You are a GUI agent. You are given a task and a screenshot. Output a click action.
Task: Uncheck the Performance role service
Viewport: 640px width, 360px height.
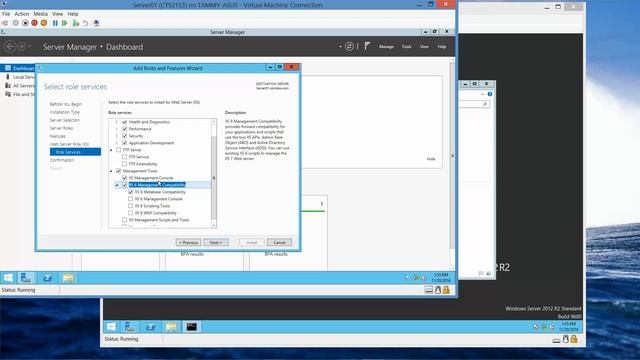click(124, 129)
